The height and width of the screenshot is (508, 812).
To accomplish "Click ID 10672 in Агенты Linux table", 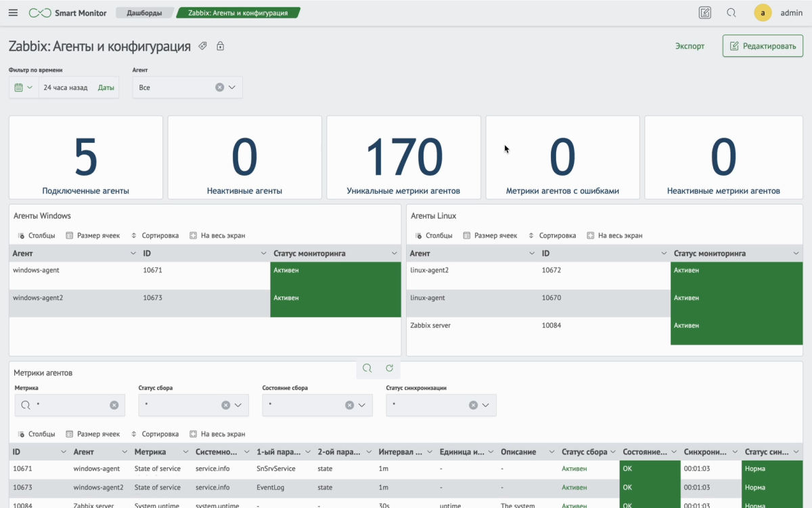I will tap(552, 270).
